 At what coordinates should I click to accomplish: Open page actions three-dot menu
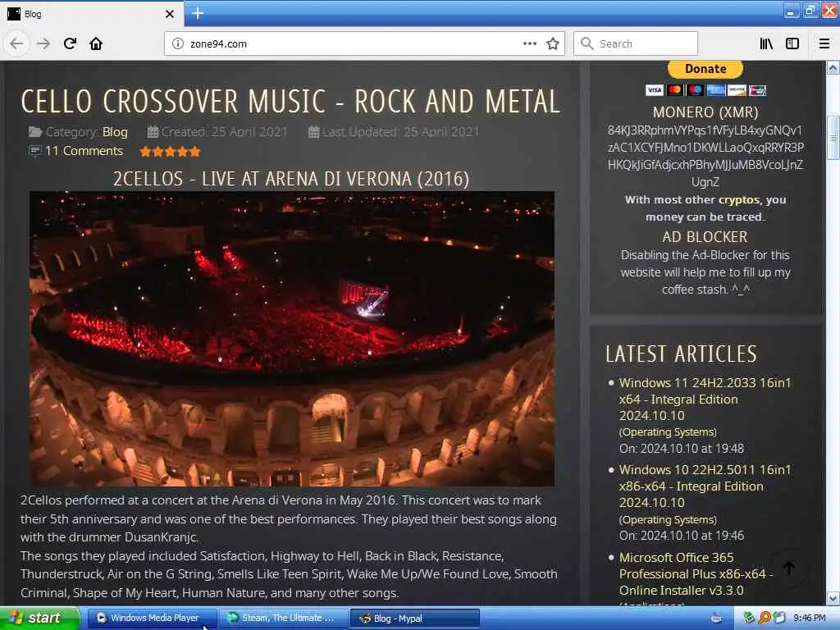530,43
